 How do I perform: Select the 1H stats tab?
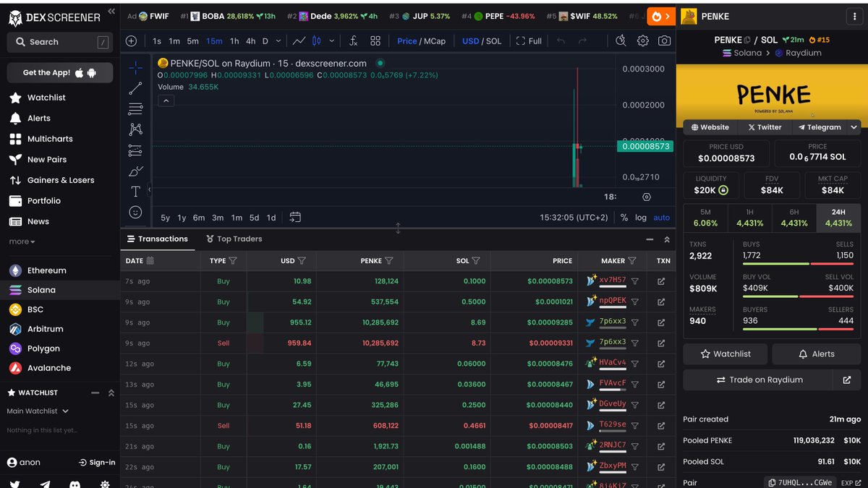point(750,218)
